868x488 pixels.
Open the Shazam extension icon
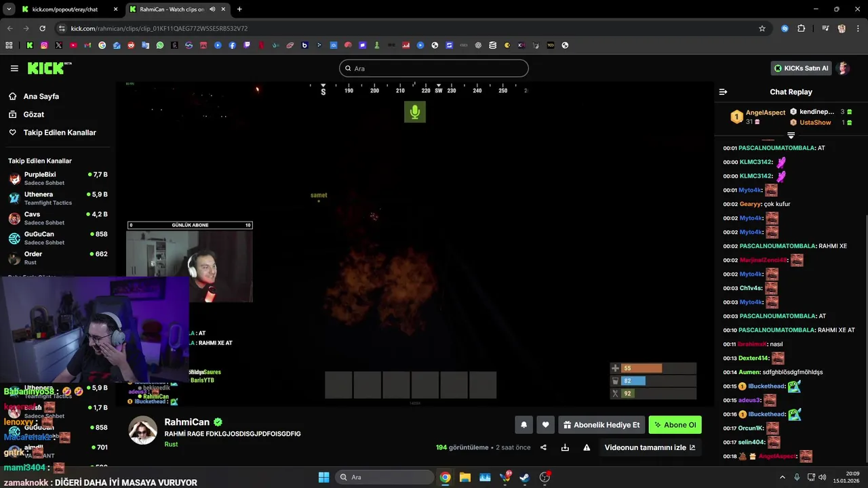tap(785, 28)
